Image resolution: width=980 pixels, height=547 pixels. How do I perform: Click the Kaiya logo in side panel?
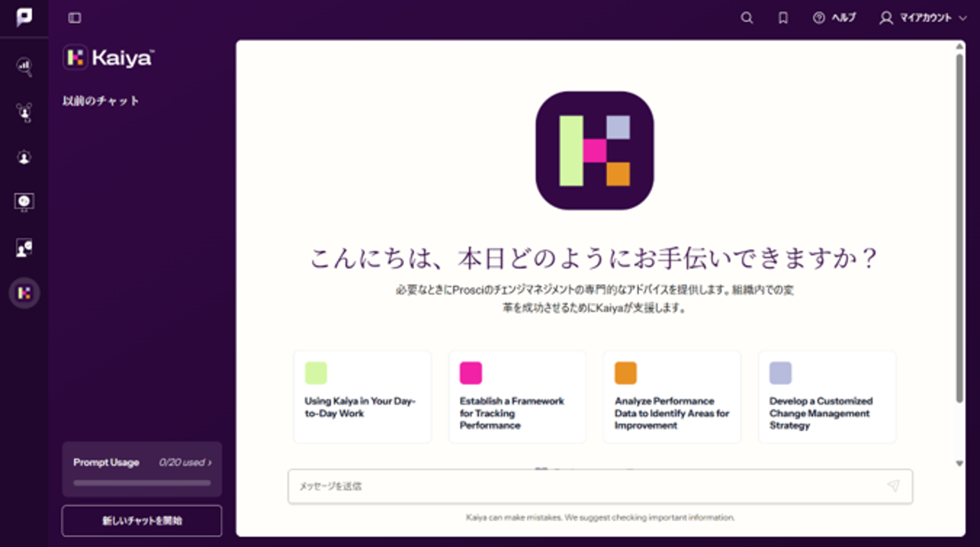[x=109, y=58]
